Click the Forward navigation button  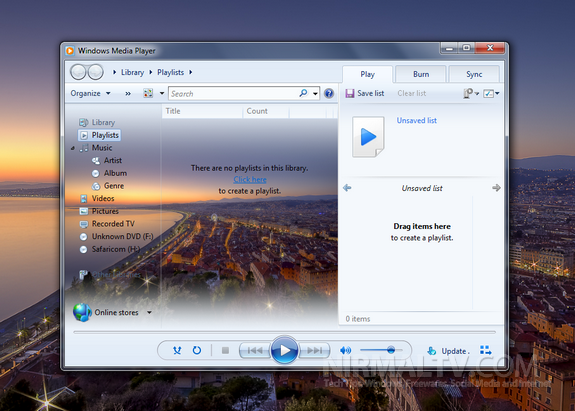pyautogui.click(x=96, y=72)
